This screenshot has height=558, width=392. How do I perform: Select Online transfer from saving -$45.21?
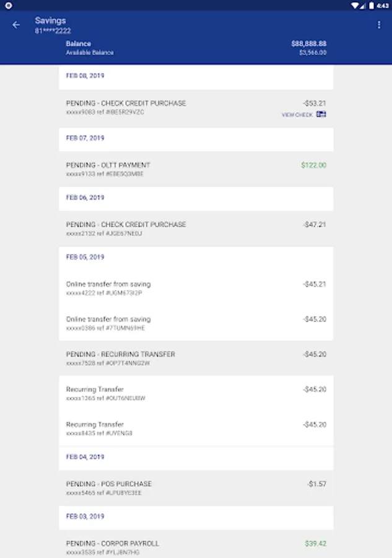[196, 288]
